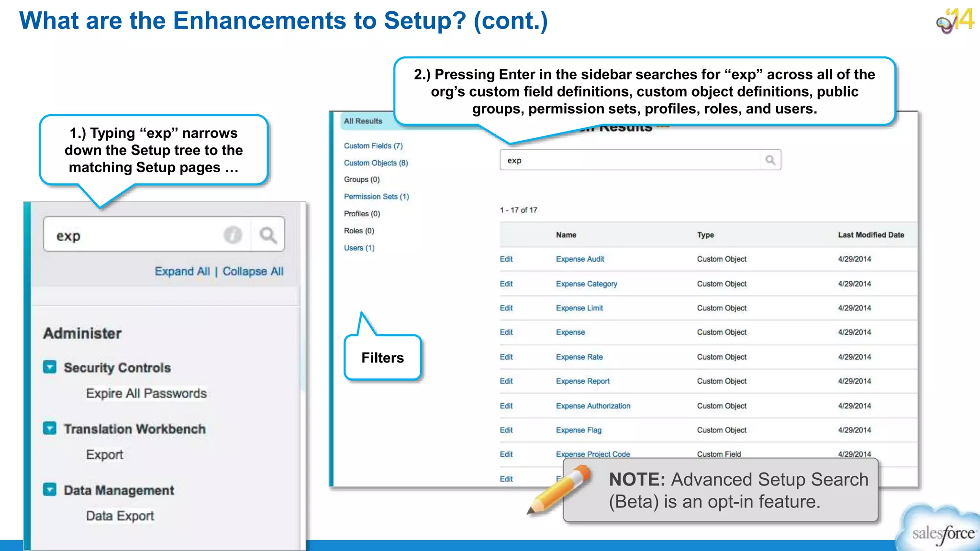Click the sidebar quick find field with exp
This screenshot has width=980, height=551.
click(x=164, y=234)
